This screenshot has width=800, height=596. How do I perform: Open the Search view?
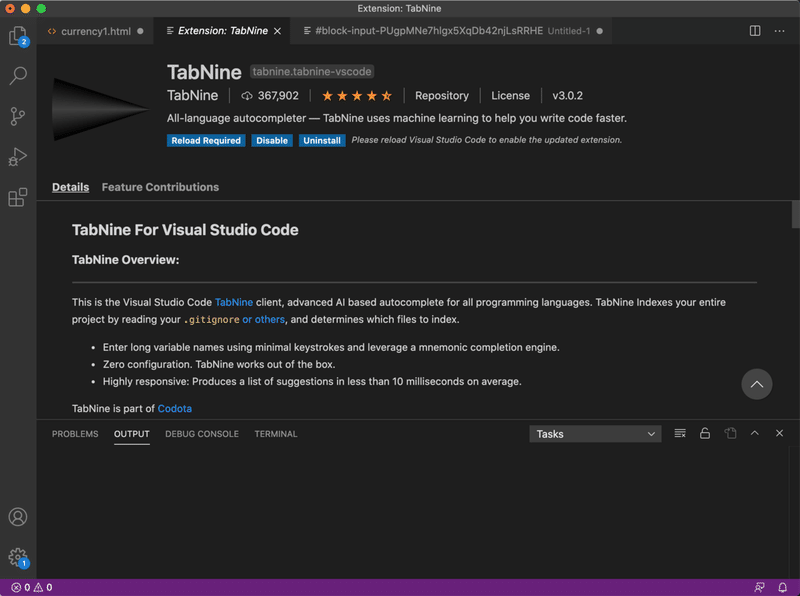point(17,75)
